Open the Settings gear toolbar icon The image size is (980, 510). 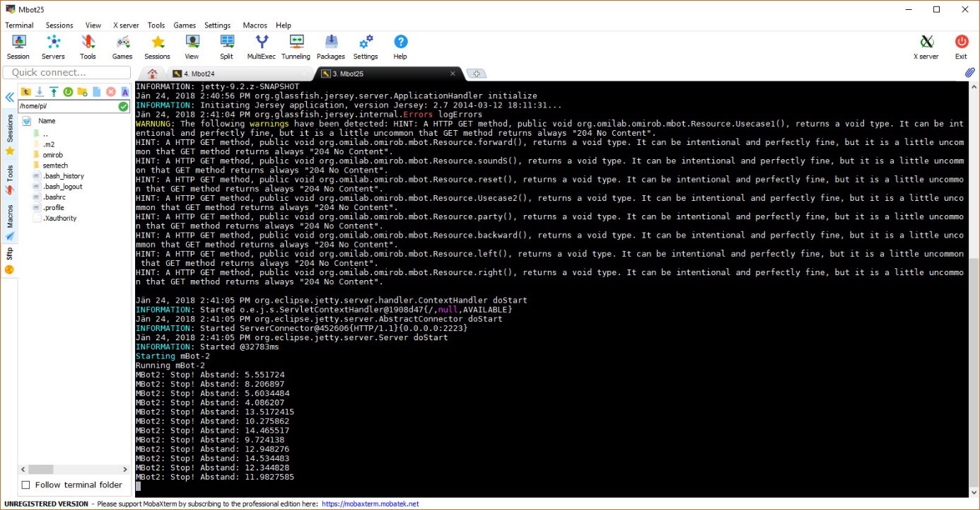click(366, 47)
